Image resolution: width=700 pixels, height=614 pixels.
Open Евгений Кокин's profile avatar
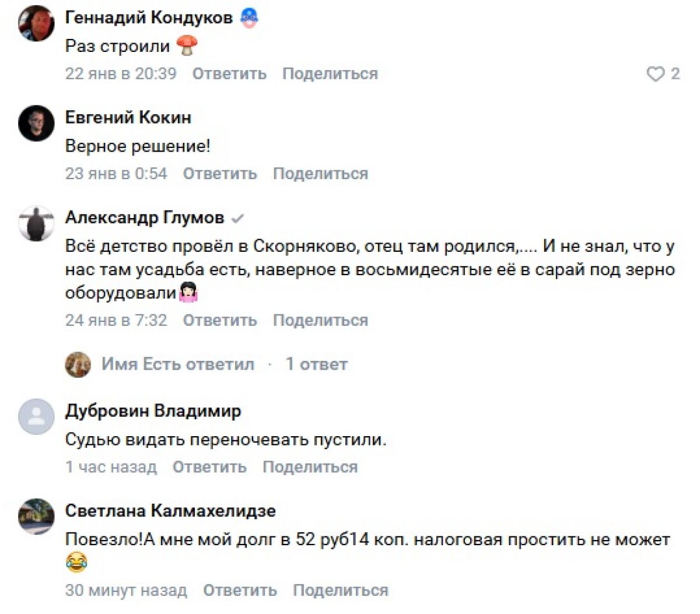click(x=37, y=123)
